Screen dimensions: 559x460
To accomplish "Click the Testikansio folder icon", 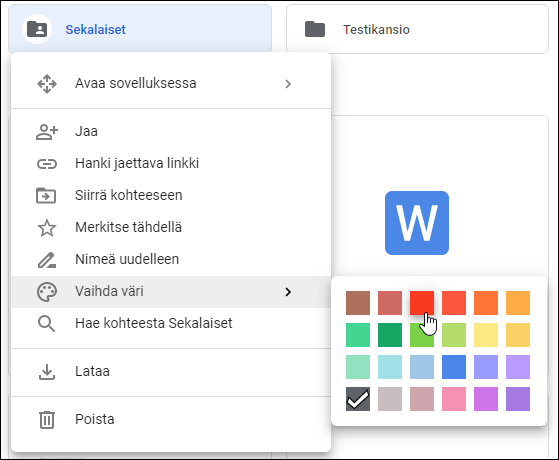I will (315, 29).
